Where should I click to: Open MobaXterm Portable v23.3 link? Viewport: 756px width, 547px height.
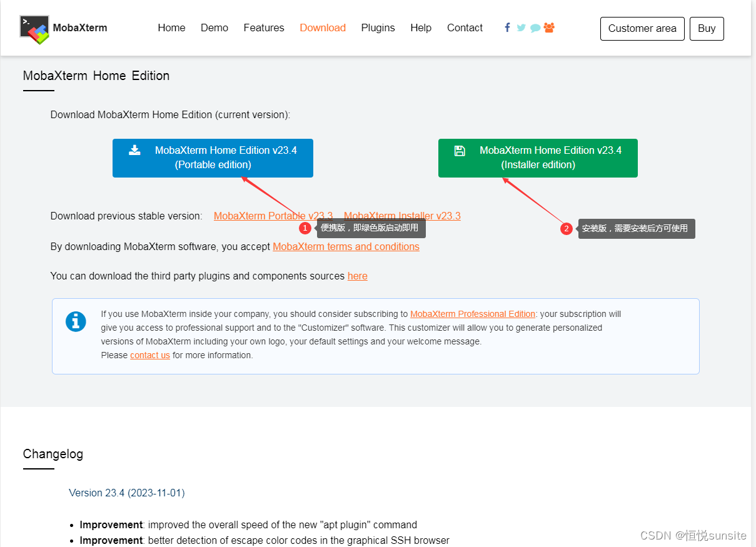point(273,216)
